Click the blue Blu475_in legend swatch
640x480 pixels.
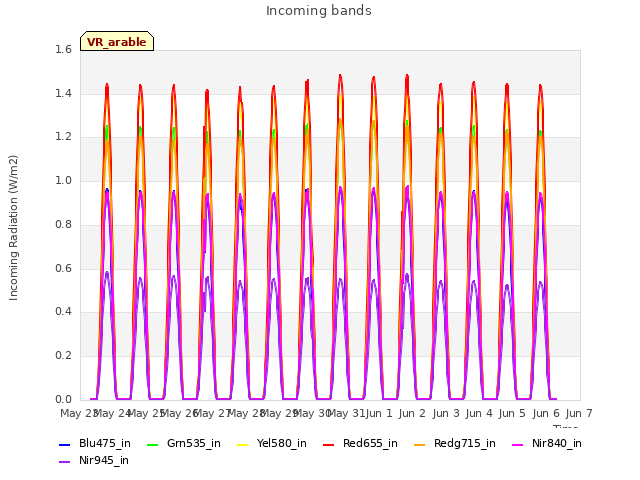point(65,444)
